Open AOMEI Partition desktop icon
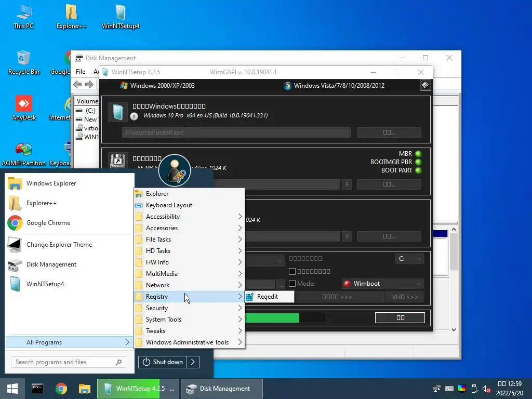 coord(24,154)
